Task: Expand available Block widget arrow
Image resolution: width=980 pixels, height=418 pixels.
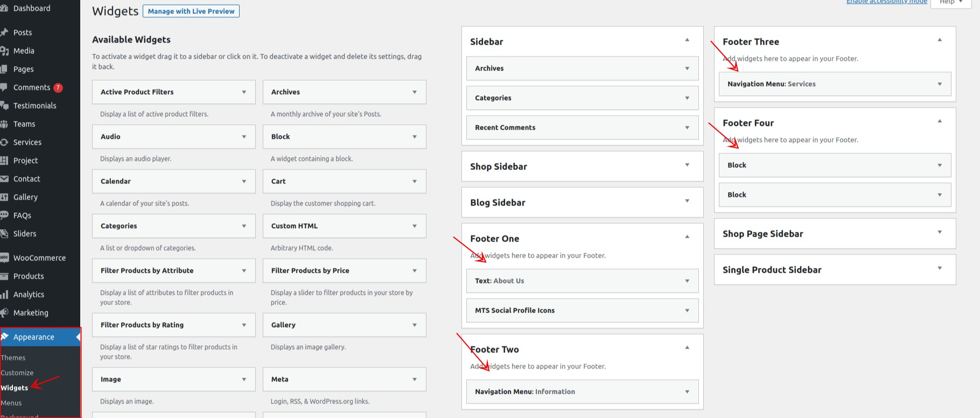Action: [415, 137]
